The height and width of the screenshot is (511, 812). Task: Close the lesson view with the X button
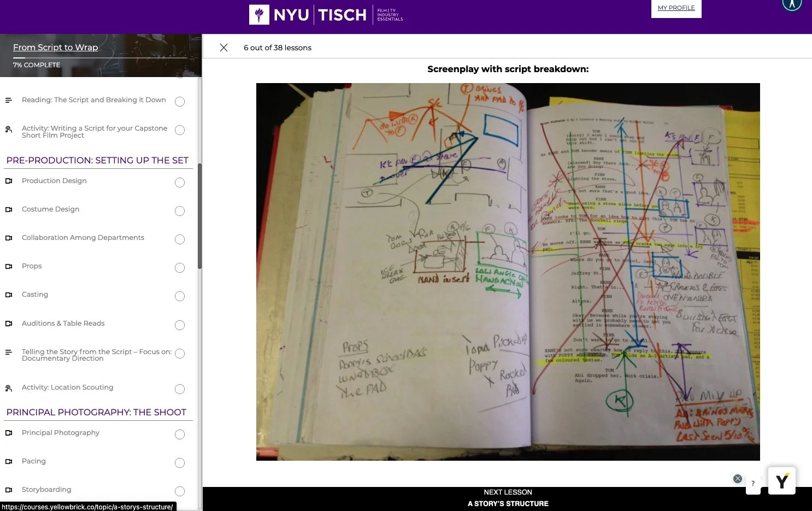[x=223, y=47]
